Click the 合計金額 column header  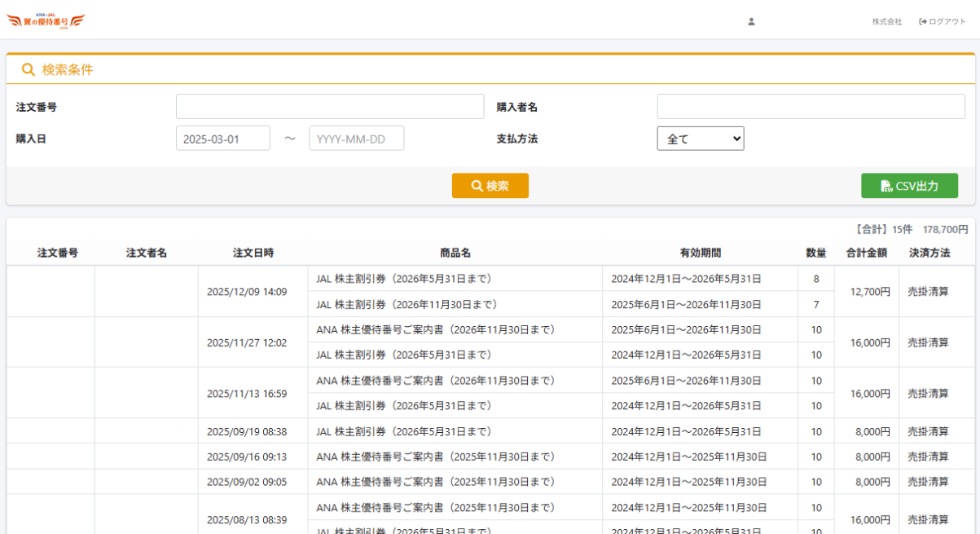(x=866, y=253)
